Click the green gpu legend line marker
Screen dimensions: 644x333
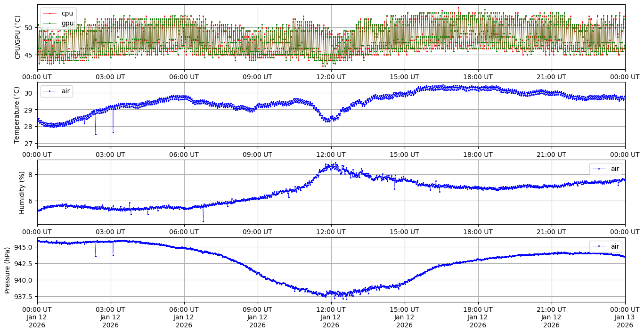49,23
